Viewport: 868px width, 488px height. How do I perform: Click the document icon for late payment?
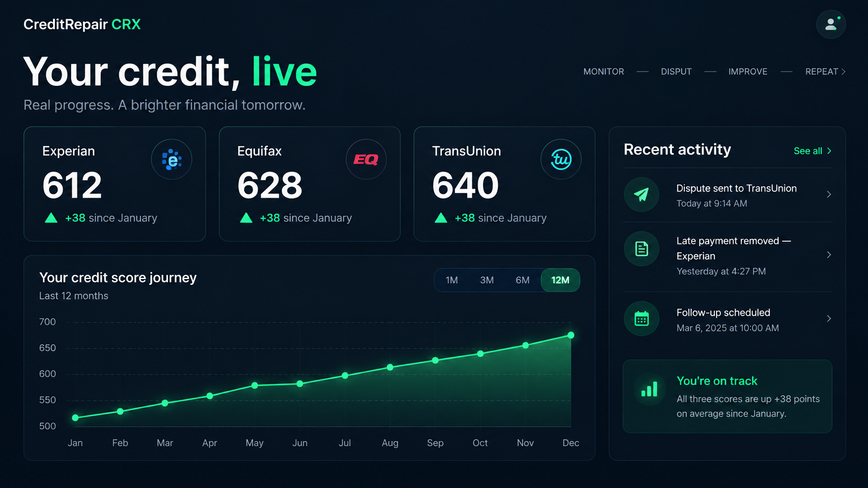[x=641, y=249]
